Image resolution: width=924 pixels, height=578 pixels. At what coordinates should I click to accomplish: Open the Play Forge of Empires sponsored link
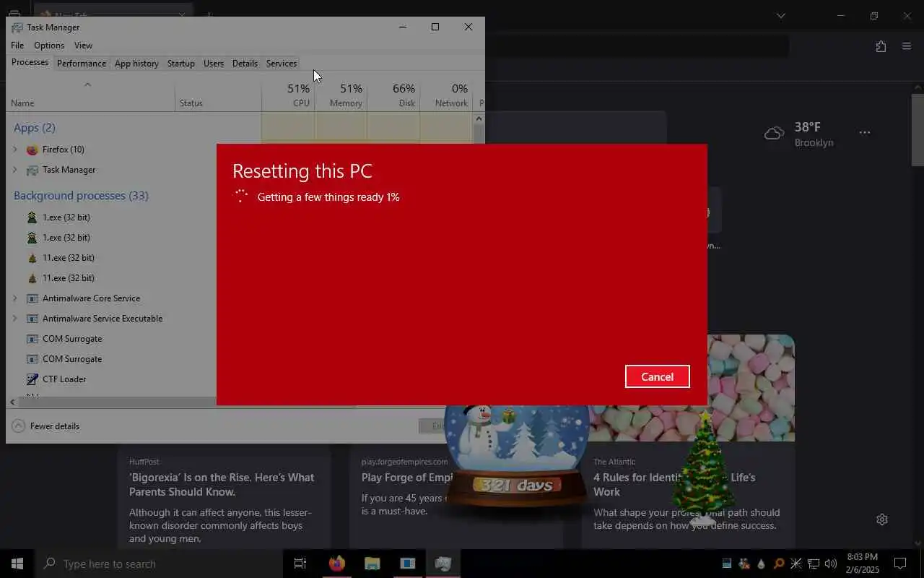[x=407, y=477]
